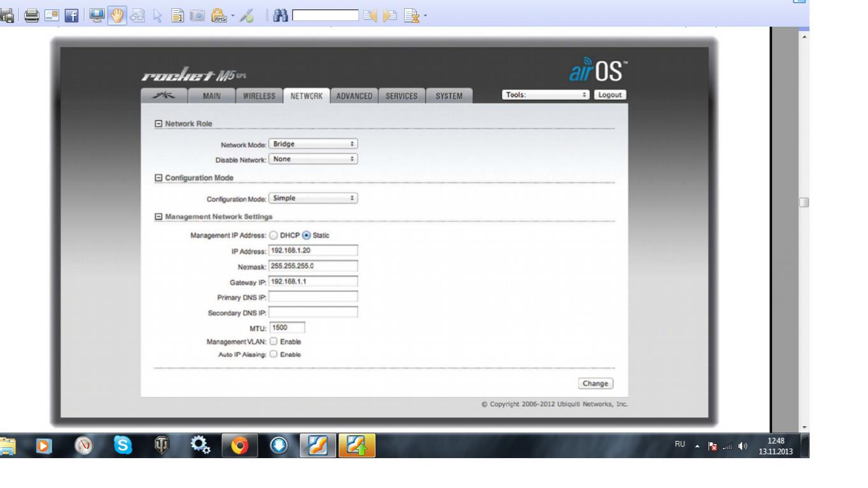
Task: Select the arrow pointer select tool
Action: point(157,15)
